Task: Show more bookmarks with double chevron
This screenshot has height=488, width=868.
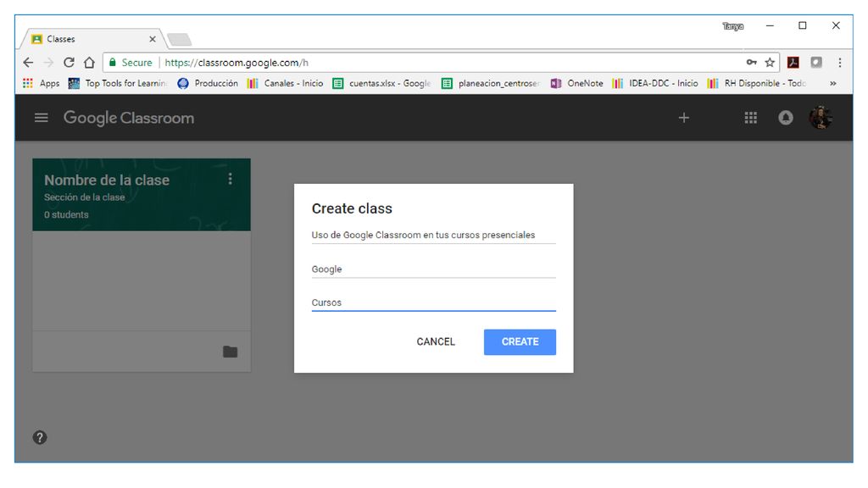Action: point(832,84)
